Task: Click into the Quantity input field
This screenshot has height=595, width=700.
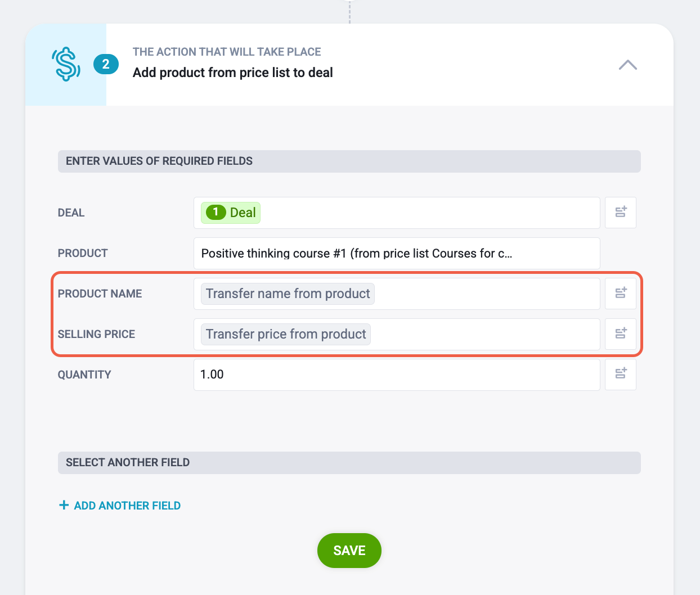Action: pos(397,375)
